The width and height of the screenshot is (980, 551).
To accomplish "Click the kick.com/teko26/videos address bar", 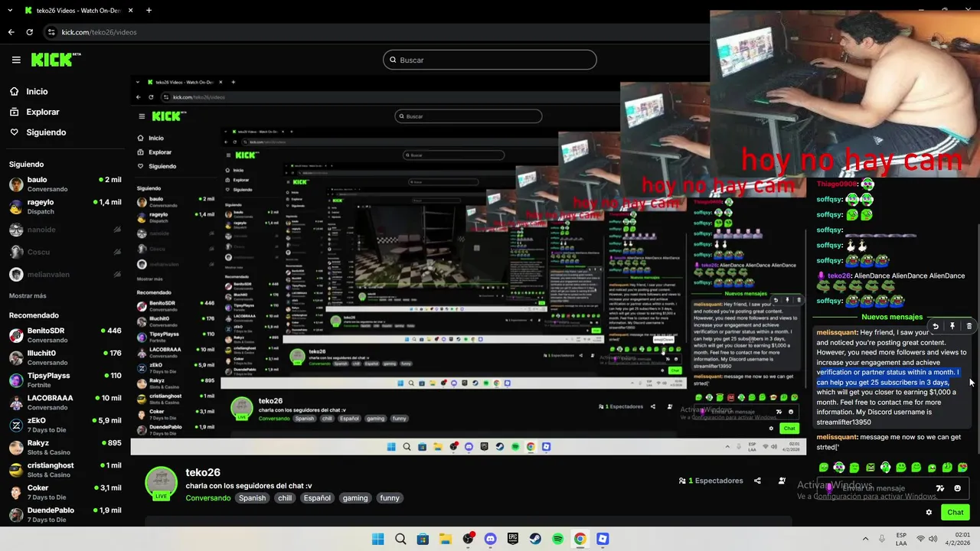I will 99,32.
